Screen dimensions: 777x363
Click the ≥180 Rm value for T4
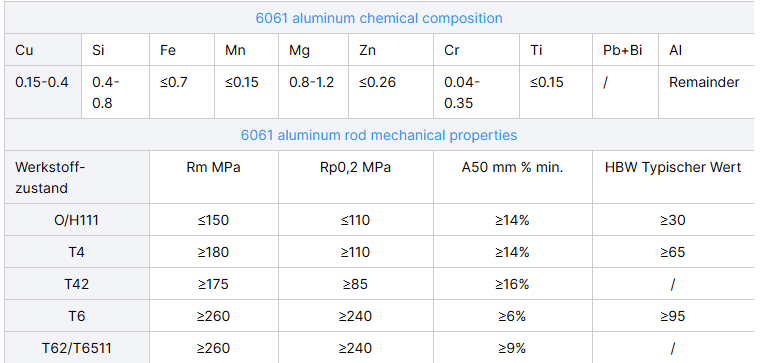coord(213,252)
